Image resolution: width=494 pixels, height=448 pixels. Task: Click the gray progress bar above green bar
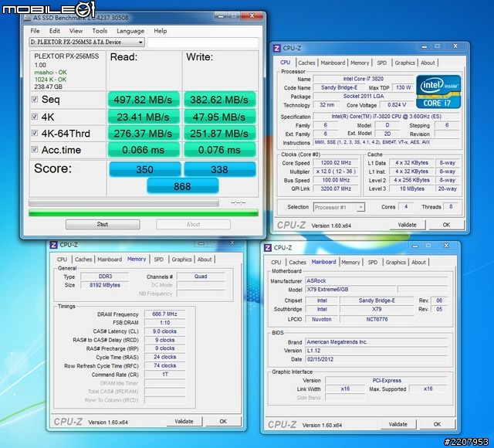click(x=123, y=202)
